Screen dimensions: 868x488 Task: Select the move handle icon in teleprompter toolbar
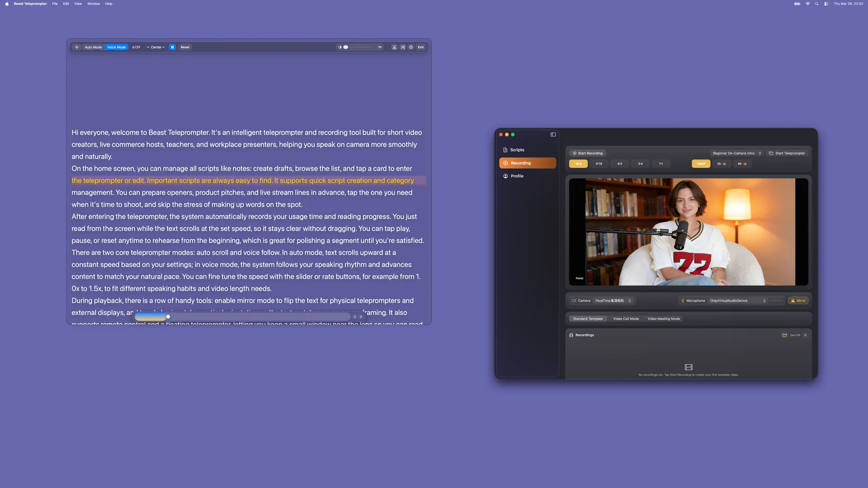(77, 47)
